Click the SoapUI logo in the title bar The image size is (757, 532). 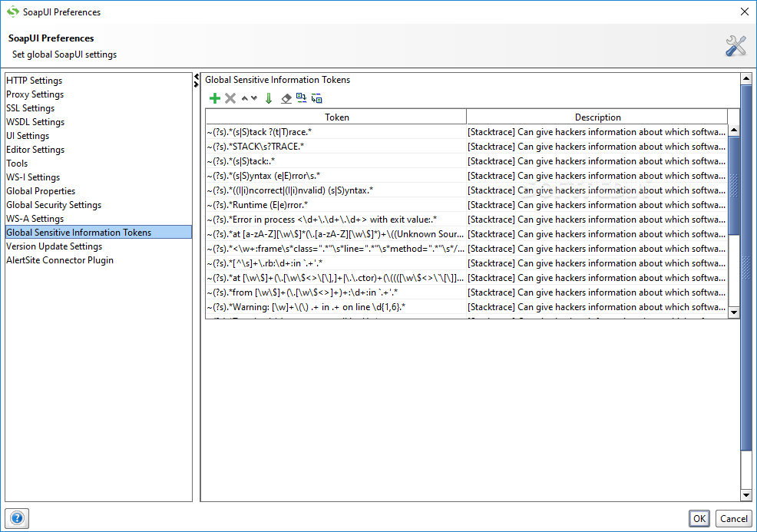pyautogui.click(x=13, y=12)
